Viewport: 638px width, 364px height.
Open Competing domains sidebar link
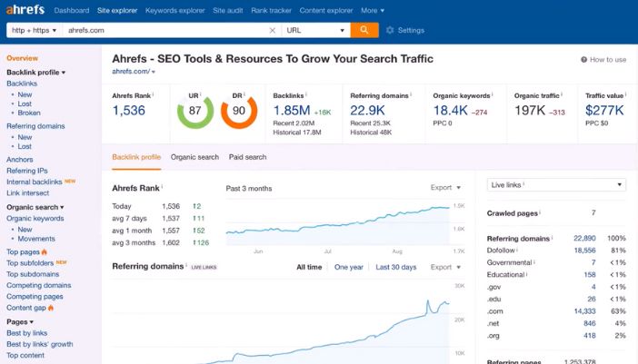pos(39,286)
